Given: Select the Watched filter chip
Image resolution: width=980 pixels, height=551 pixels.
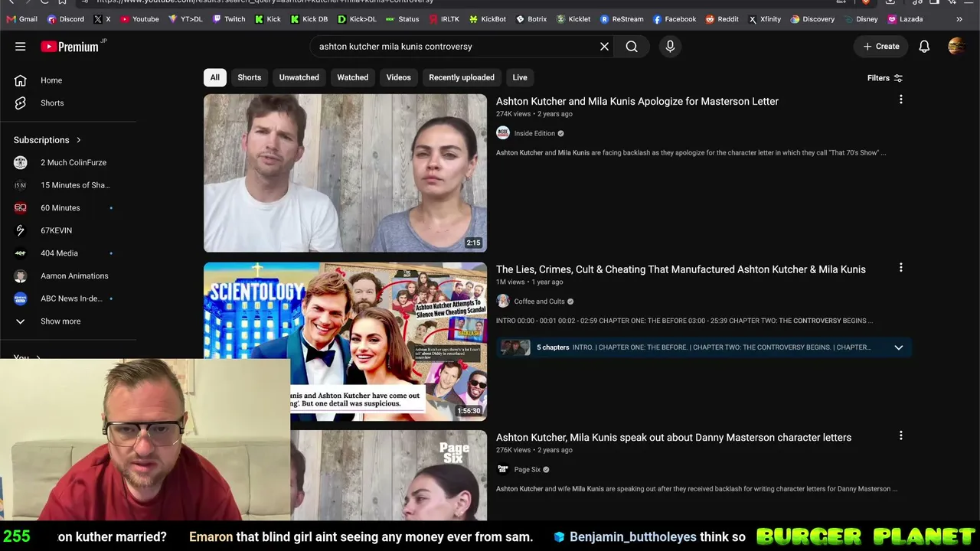Looking at the screenshot, I should (x=353, y=77).
